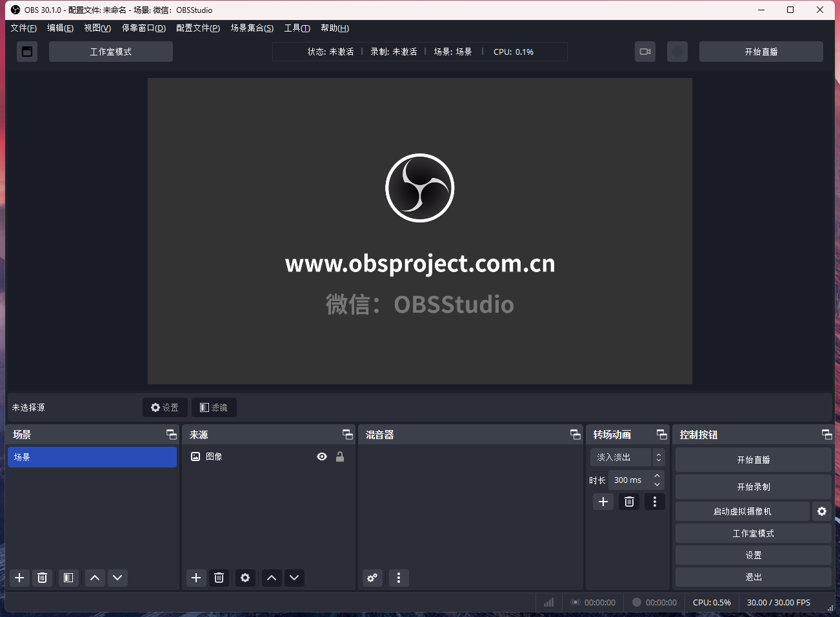
Task: Float the 控制按钮 dock panel
Action: 826,435
